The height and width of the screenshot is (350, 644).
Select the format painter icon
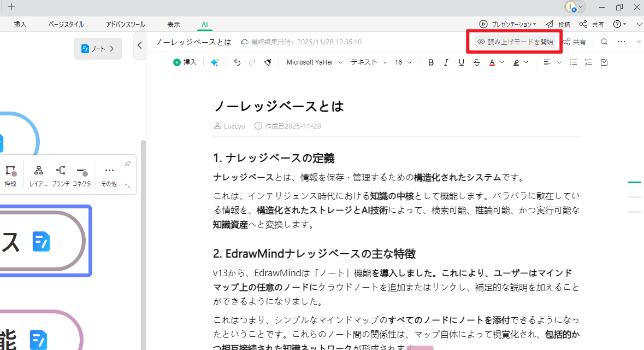coord(267,62)
